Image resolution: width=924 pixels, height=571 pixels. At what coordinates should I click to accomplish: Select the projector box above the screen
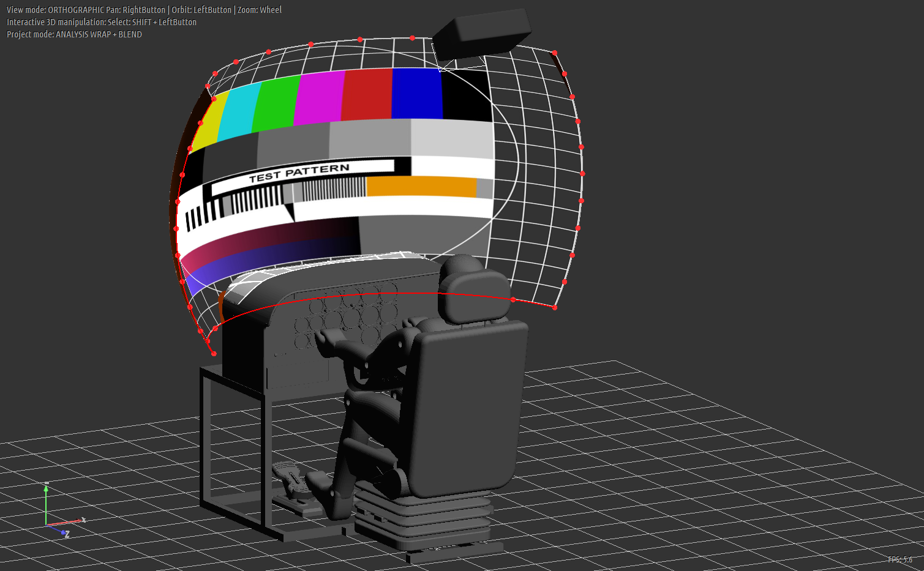(x=481, y=34)
